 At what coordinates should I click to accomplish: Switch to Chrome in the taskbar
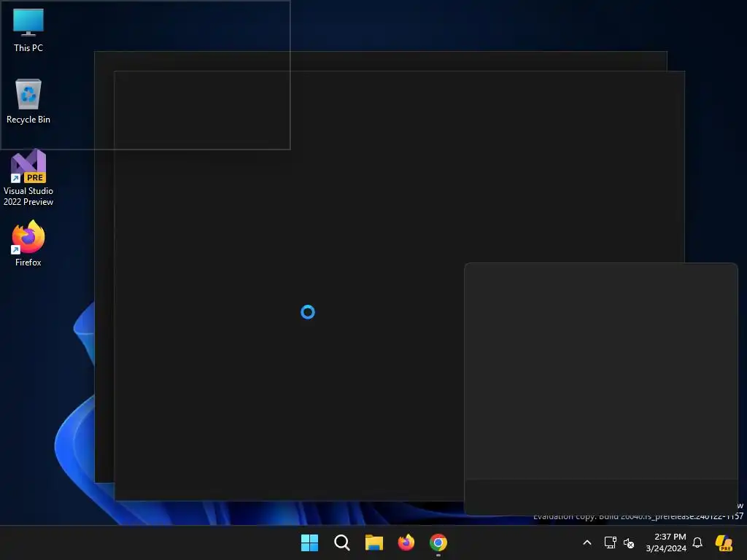(x=438, y=542)
